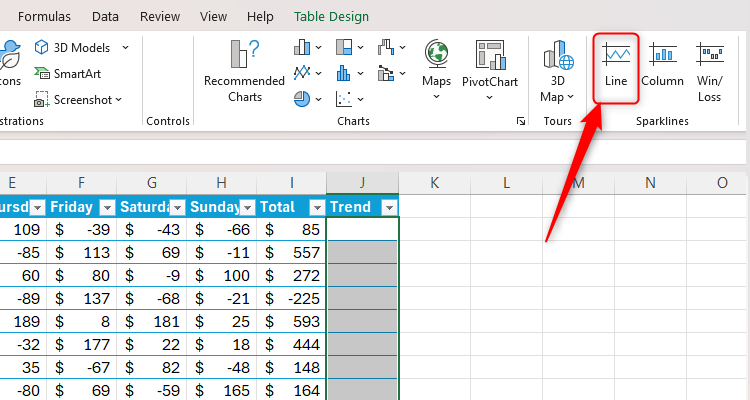Open the Friday column filter dropdown
The image size is (750, 400).
[107, 208]
